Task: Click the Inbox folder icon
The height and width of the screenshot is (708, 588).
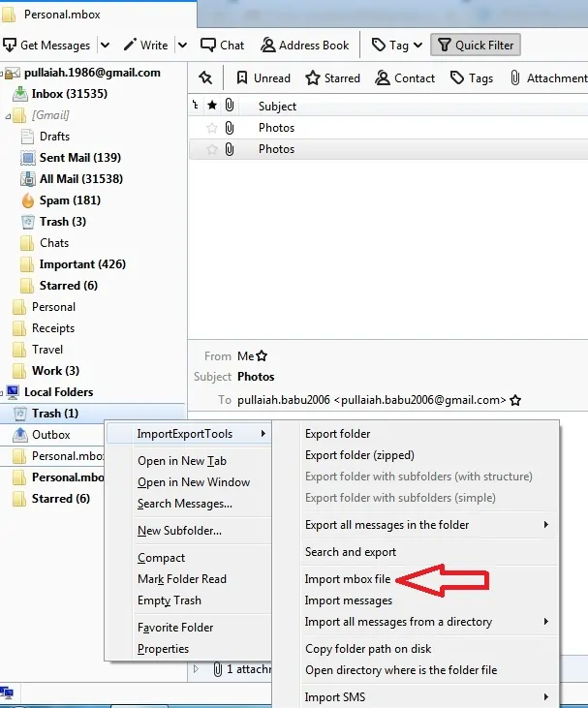Action: point(20,94)
